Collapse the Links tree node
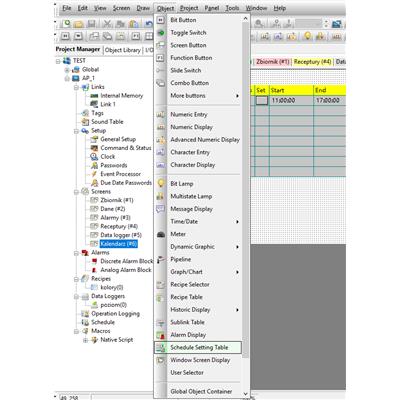The image size is (400, 400). tap(76, 87)
